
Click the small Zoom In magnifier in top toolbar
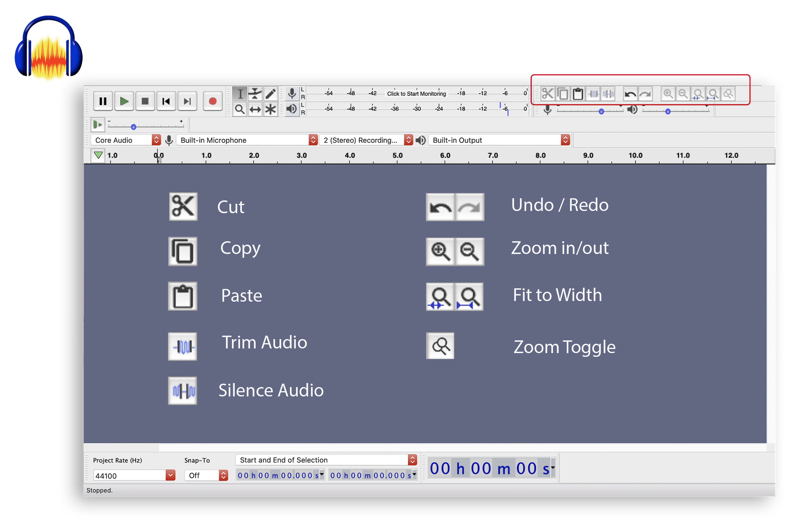668,94
